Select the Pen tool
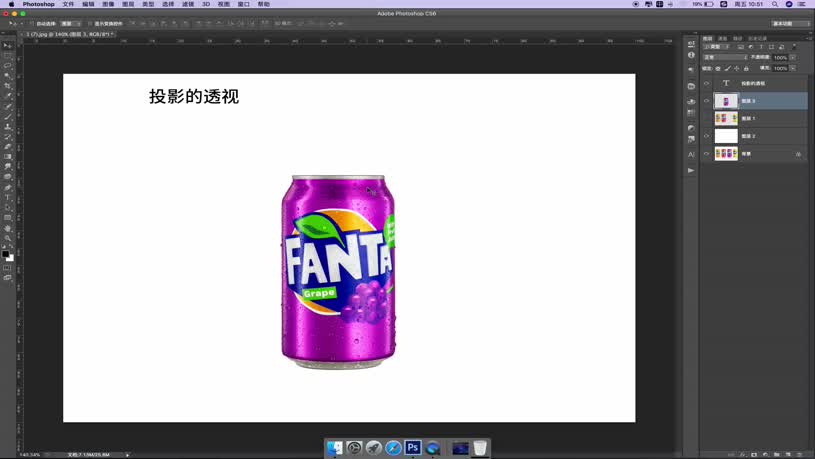The height and width of the screenshot is (459, 815). (7, 188)
